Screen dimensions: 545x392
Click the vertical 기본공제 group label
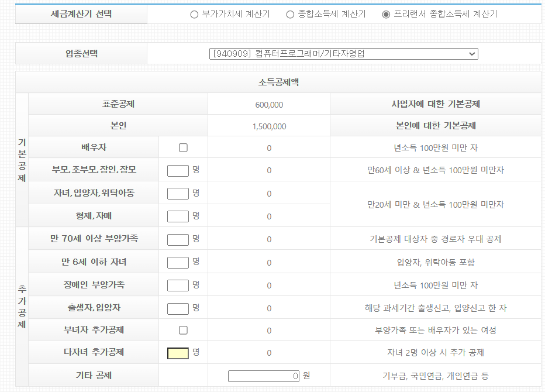[x=22, y=160]
